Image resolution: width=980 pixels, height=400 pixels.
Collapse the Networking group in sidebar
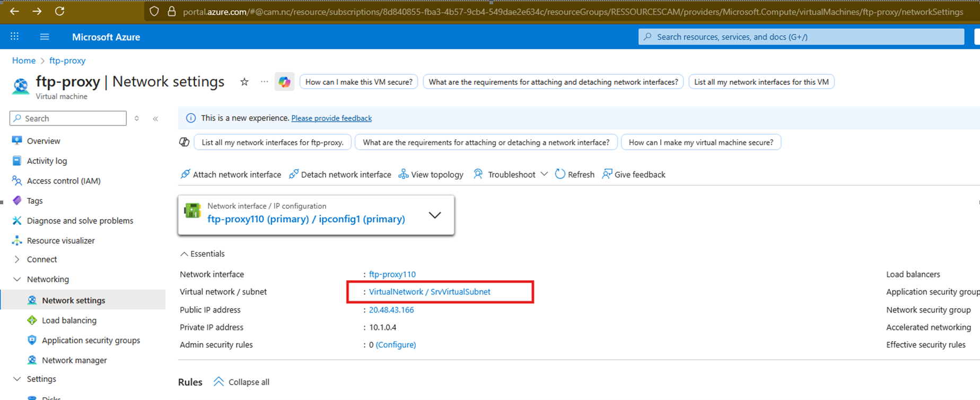coord(17,279)
